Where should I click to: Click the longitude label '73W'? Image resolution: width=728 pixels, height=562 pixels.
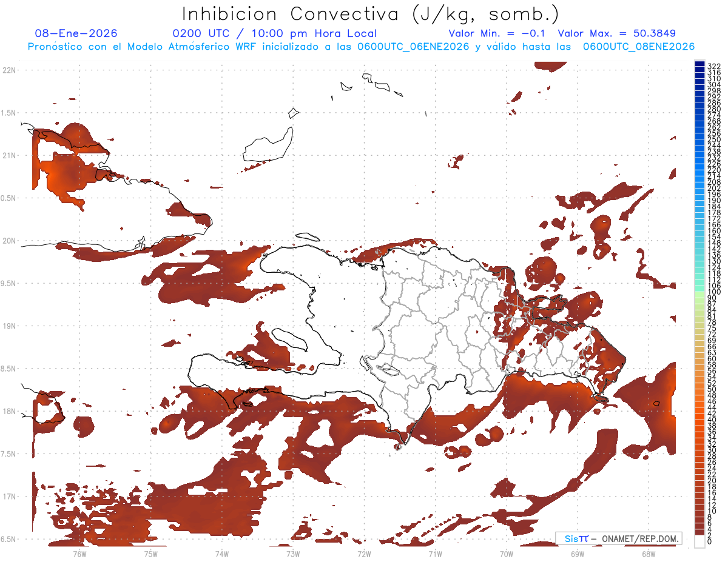[293, 553]
